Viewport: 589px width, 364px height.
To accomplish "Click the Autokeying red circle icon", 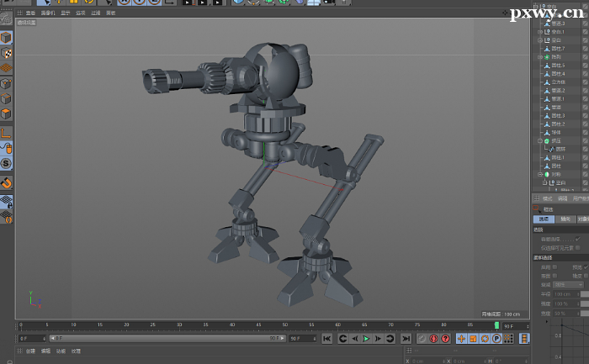I will point(433,339).
